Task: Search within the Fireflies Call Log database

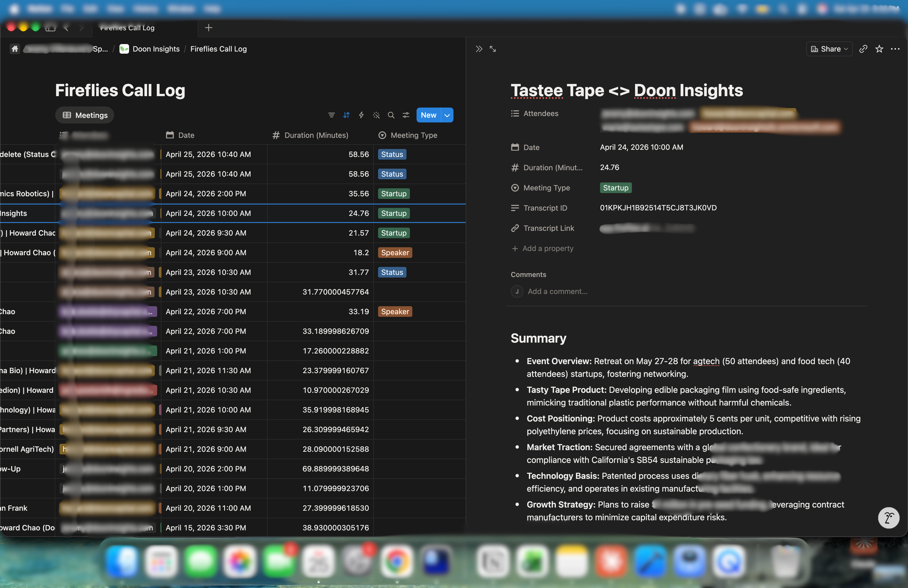Action: (391, 115)
